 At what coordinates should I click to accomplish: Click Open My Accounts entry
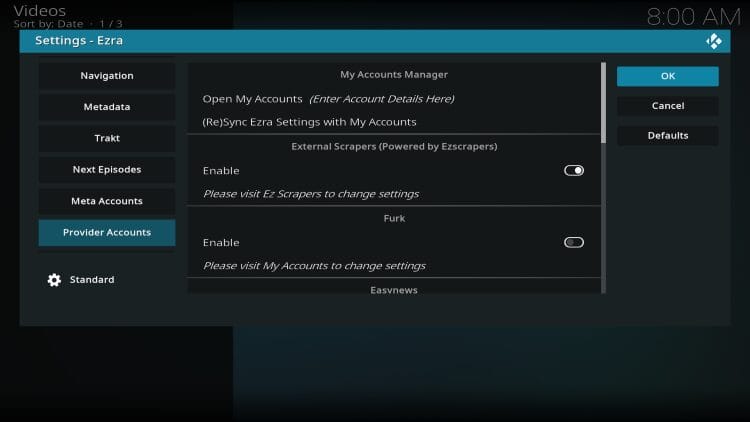[x=393, y=99]
